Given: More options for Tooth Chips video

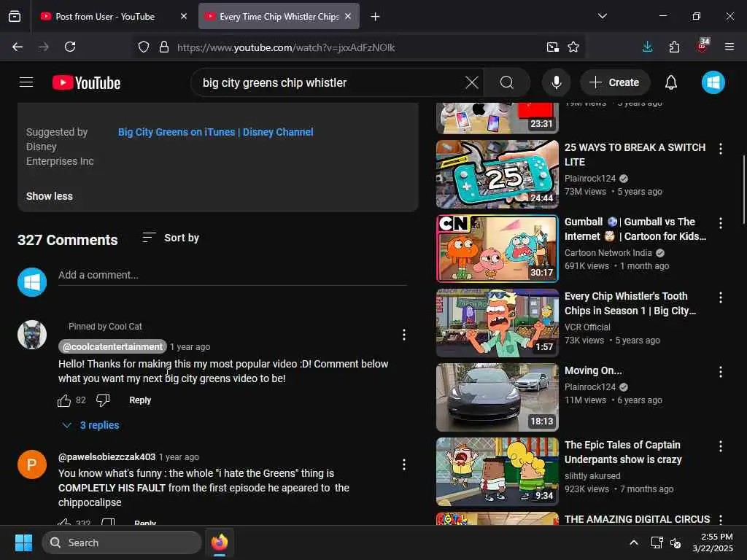Looking at the screenshot, I should [720, 297].
